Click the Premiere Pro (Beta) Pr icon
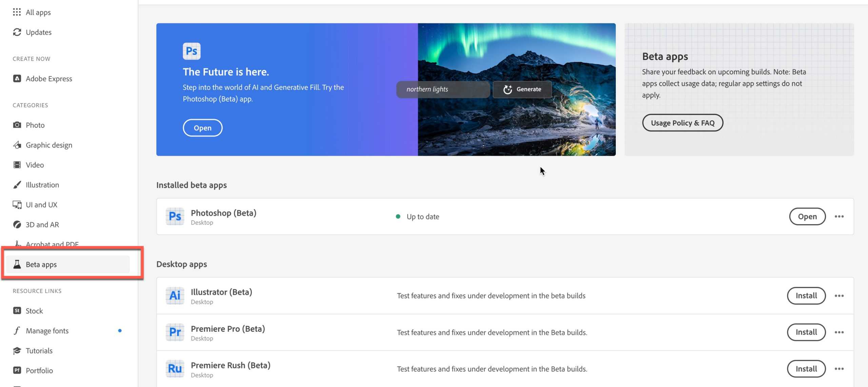Image resolution: width=868 pixels, height=387 pixels. pyautogui.click(x=175, y=332)
